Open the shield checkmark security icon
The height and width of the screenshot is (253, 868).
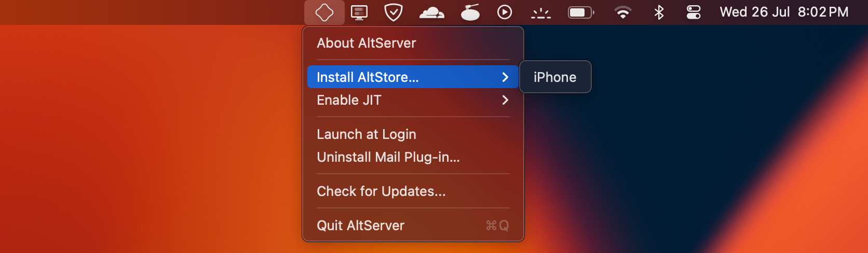(394, 12)
